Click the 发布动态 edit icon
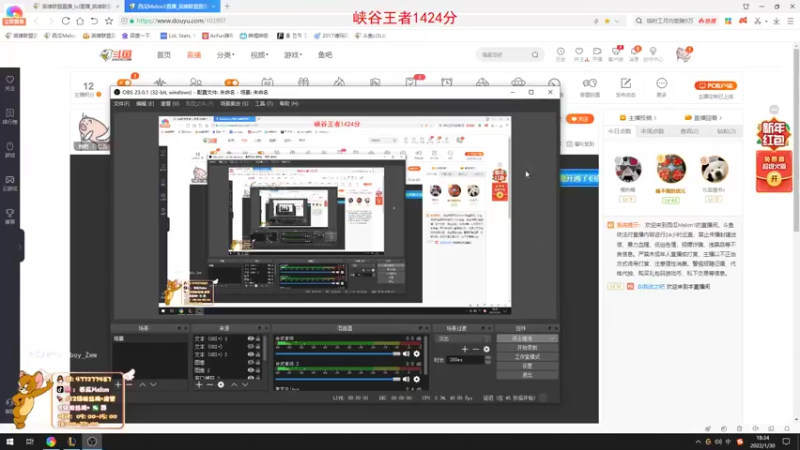Image resolution: width=800 pixels, height=450 pixels. click(x=626, y=83)
